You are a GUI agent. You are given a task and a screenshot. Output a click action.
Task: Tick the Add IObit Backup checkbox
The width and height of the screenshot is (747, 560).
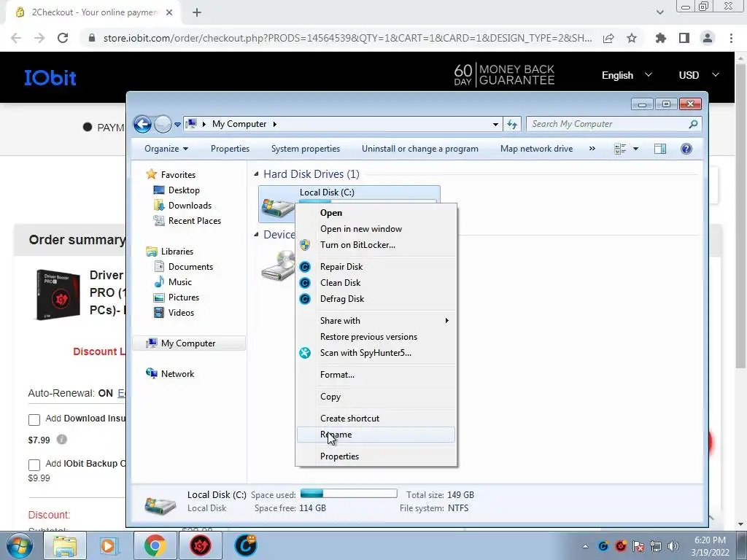click(34, 464)
